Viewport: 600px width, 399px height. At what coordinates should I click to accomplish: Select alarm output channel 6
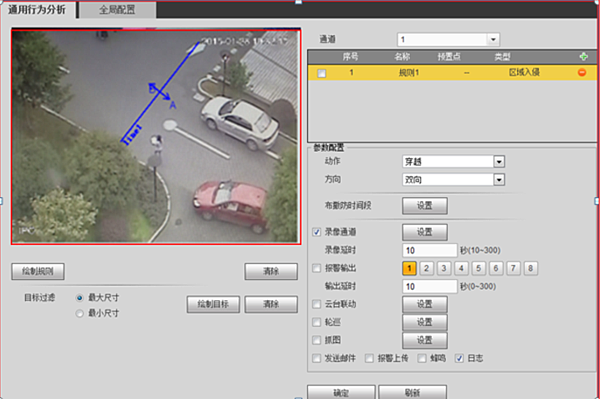tap(496, 268)
